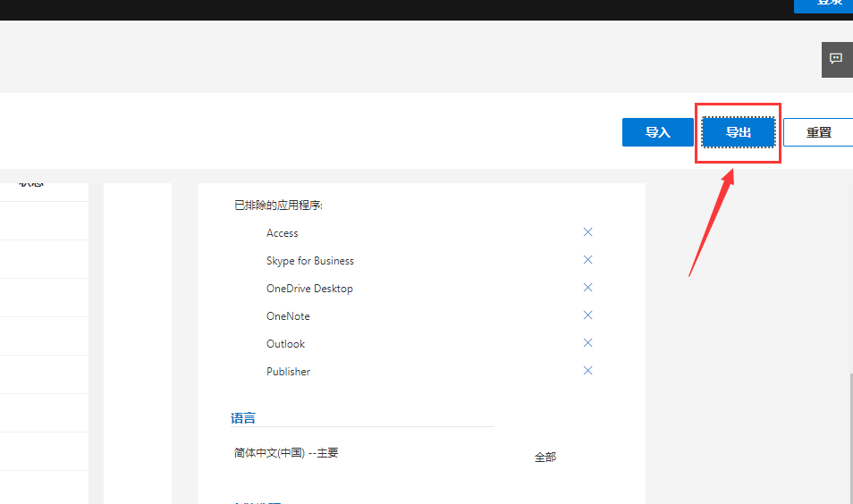
Task: Click the 导出 (Export) button
Action: coord(739,132)
